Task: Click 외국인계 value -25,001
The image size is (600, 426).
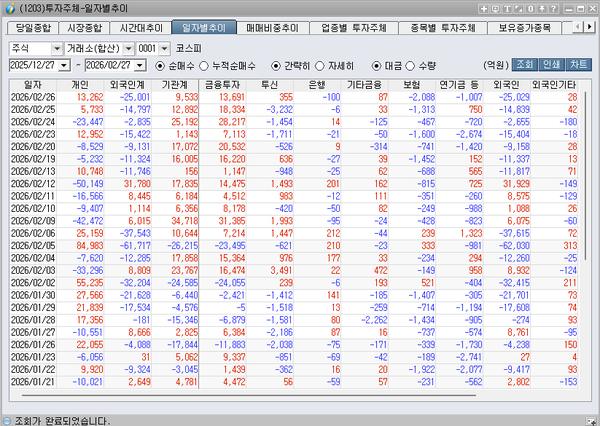Action: 135,97
